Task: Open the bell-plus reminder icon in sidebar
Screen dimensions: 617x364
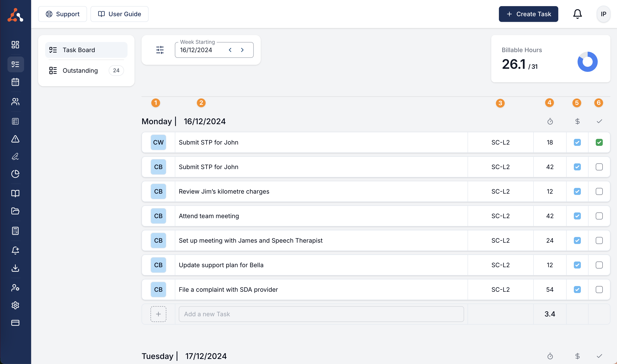Action: (x=15, y=250)
